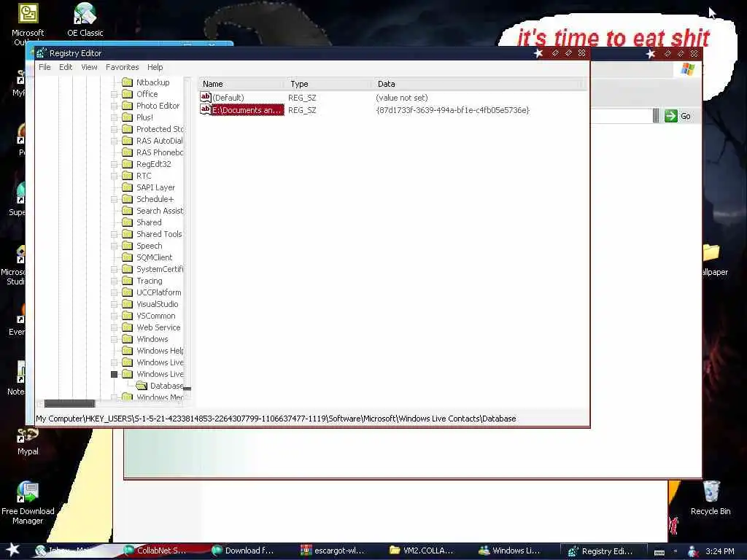Click the Shared folder icon
747x560 pixels.
(127, 222)
